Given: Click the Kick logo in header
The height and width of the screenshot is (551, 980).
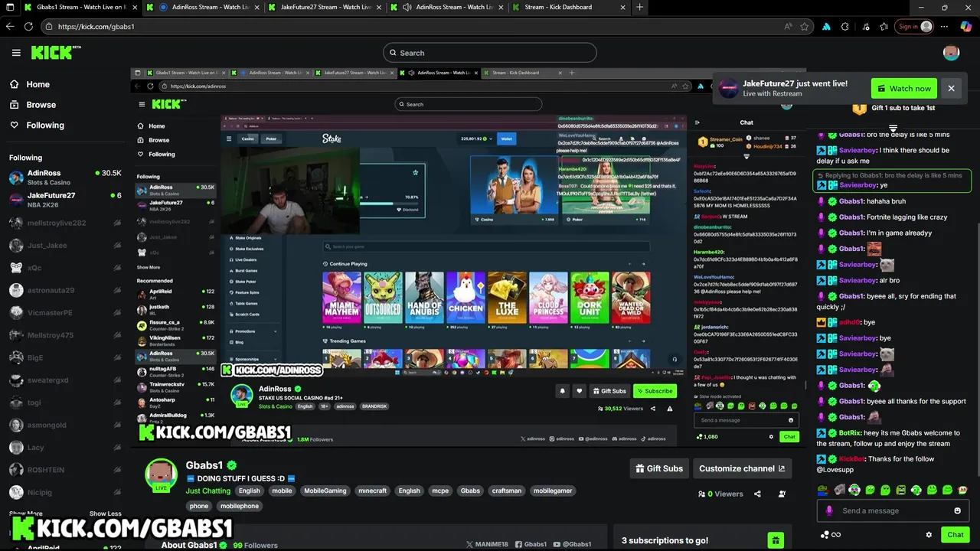Looking at the screenshot, I should click(x=55, y=53).
